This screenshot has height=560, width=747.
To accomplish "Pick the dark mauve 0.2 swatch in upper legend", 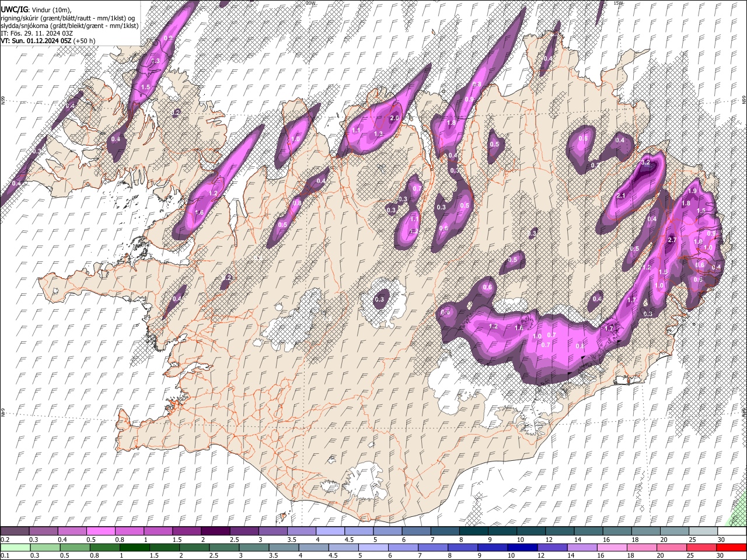I will click(x=15, y=531).
